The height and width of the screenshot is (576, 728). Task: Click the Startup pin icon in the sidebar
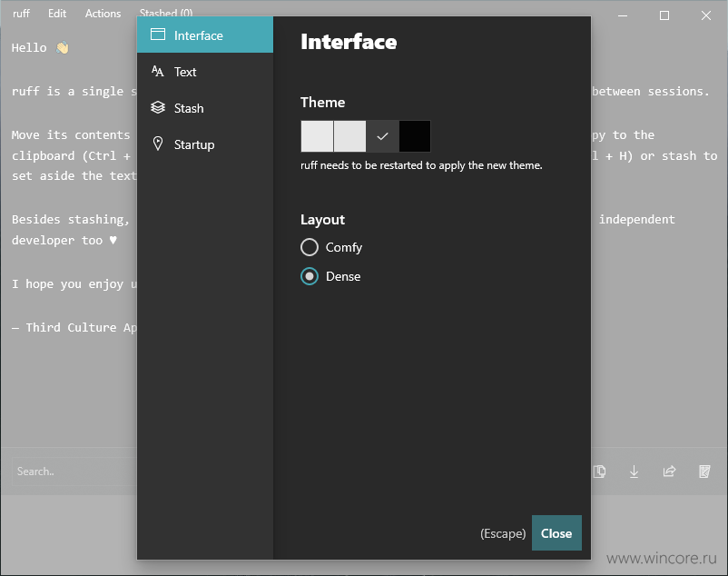pos(158,144)
